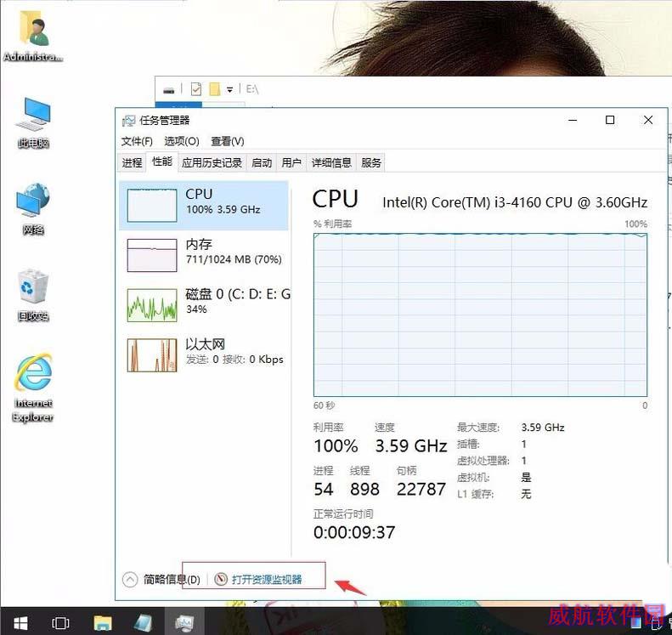Viewport: 672px width, 635px height.
Task: Click the Windows Start button
Action: click(20, 622)
